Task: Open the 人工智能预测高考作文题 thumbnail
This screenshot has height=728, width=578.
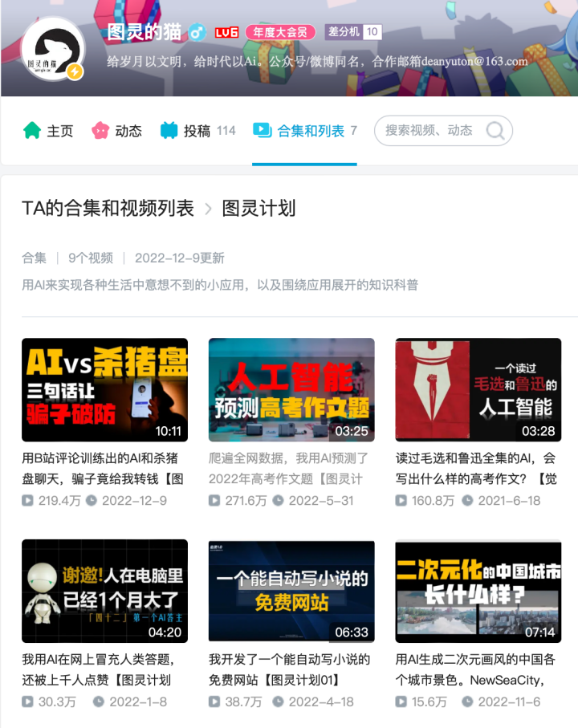Action: point(291,389)
